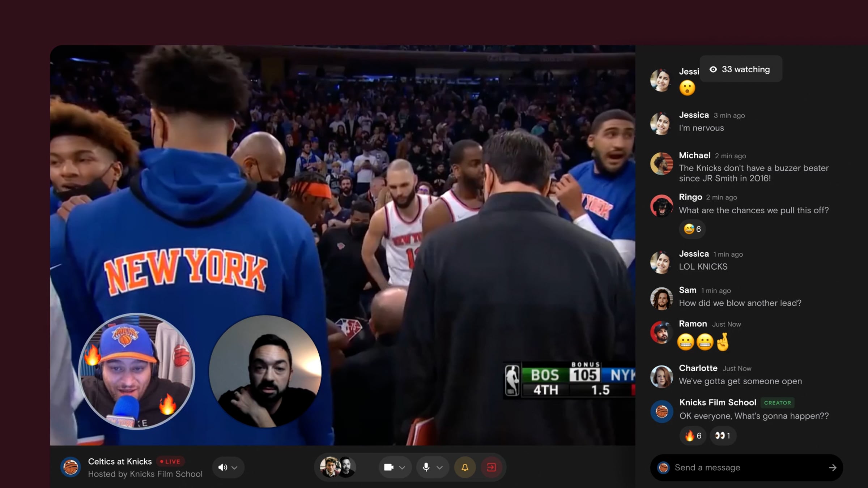Image resolution: width=868 pixels, height=488 pixels.
Task: Open Knicks Film School username in chat
Action: coord(718,402)
